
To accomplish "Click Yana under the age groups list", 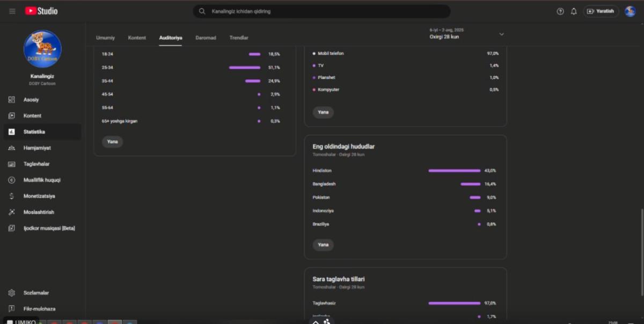I will point(112,142).
